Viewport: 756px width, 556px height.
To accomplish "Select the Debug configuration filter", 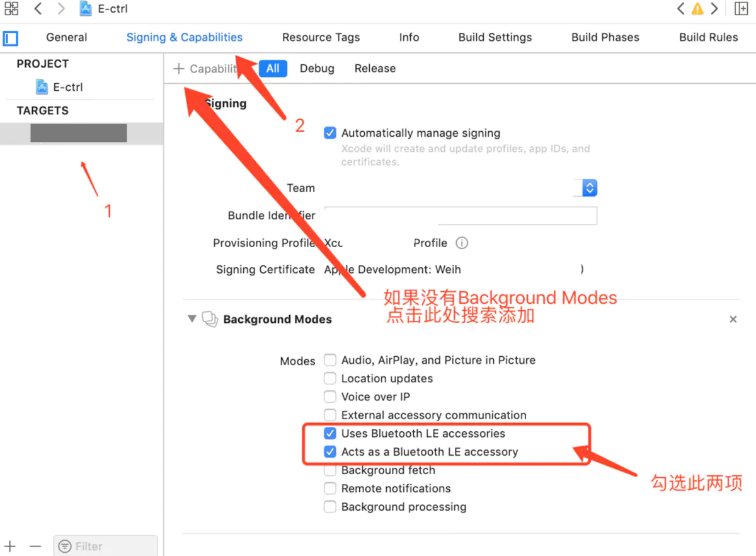I will 317,69.
